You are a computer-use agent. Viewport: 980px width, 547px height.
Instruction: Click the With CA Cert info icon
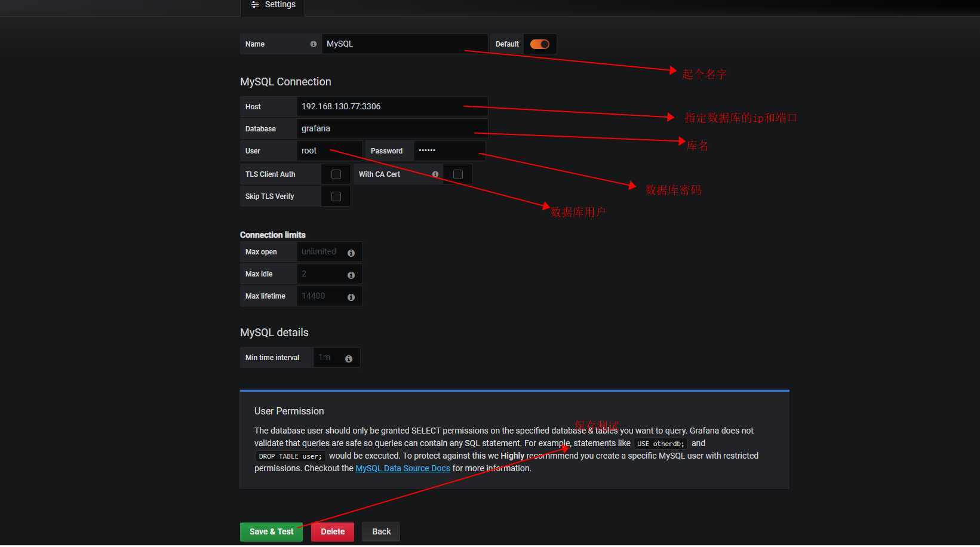coord(435,174)
